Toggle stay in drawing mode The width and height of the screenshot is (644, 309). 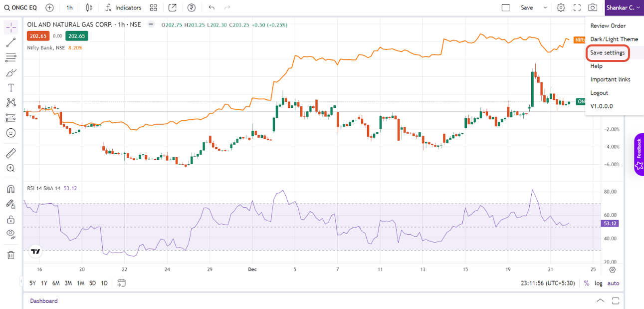(x=10, y=204)
